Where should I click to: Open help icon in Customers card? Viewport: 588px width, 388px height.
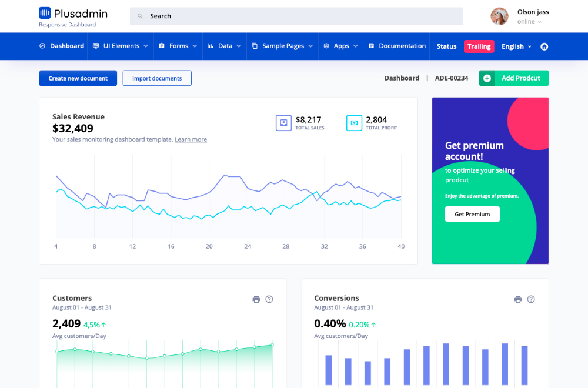pos(269,299)
